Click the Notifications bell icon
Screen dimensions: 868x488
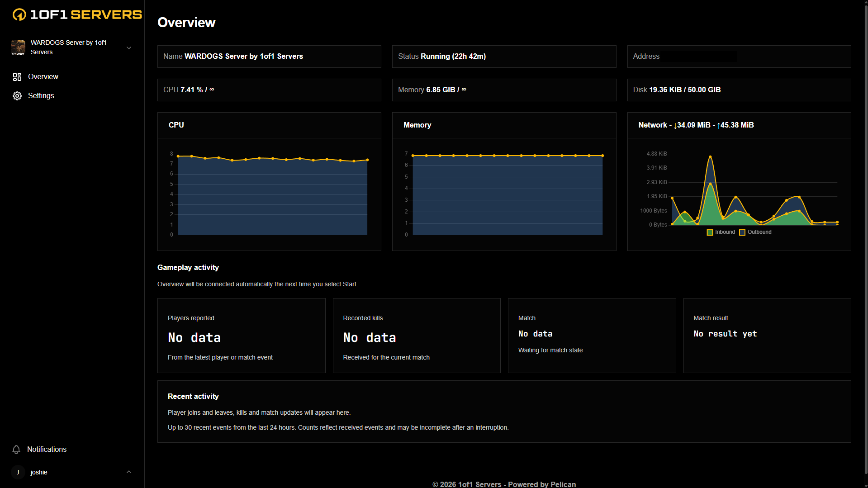[x=16, y=450]
